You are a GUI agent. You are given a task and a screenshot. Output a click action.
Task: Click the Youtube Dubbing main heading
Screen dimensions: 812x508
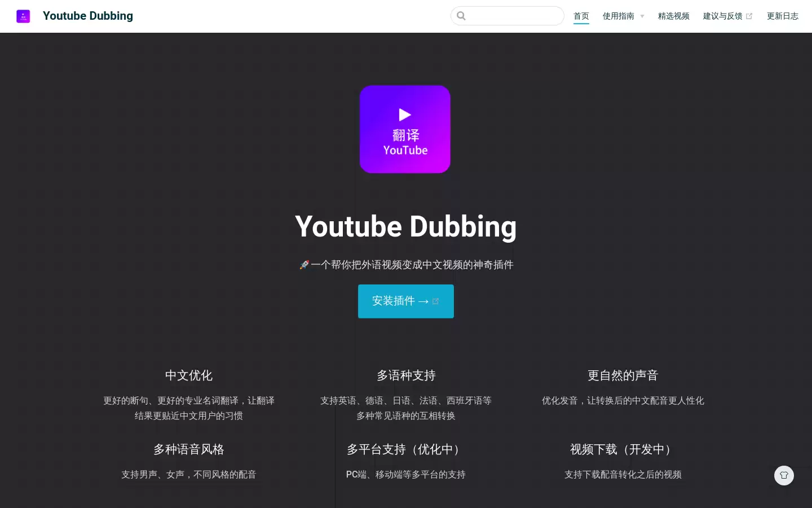tap(406, 226)
